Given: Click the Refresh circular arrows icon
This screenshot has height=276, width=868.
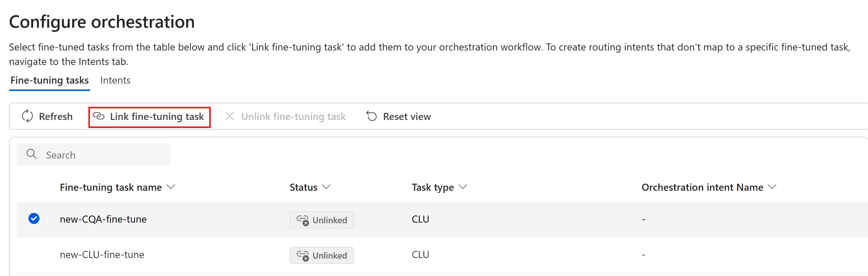Looking at the screenshot, I should (27, 116).
